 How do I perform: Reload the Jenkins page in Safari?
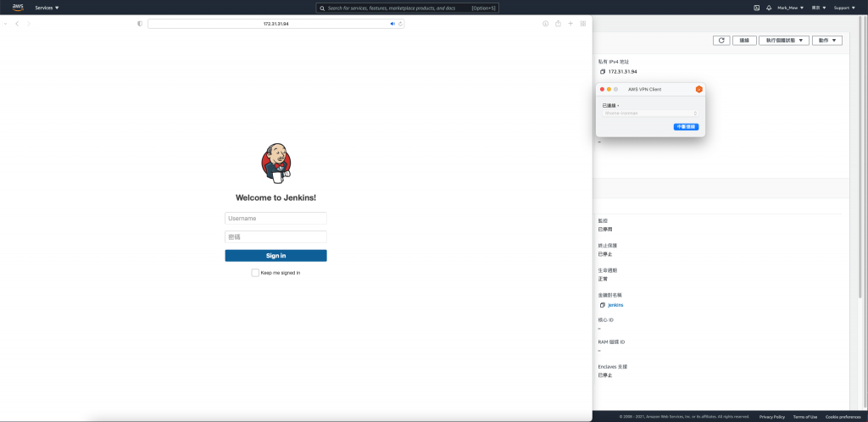click(x=400, y=24)
